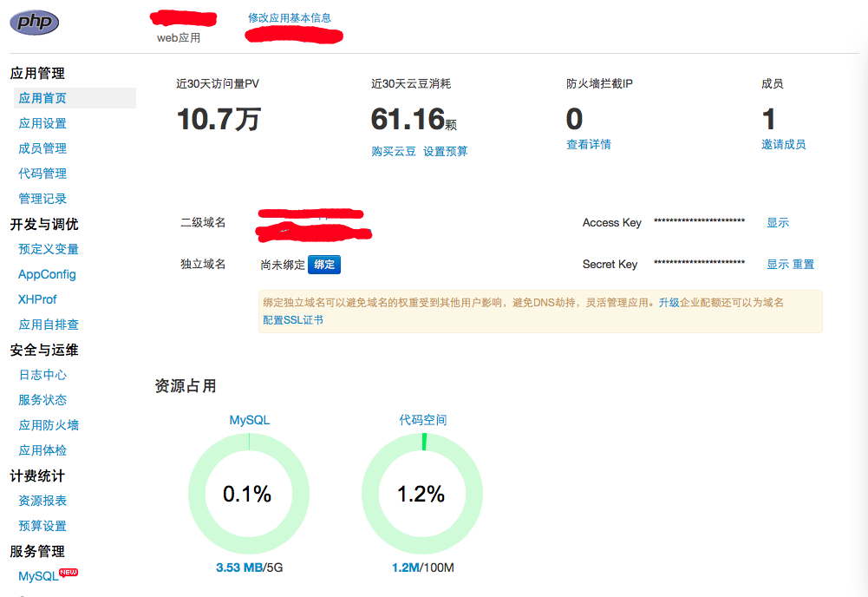This screenshot has height=597, width=868.
Task: Show the Secret Key value
Action: pos(778,264)
